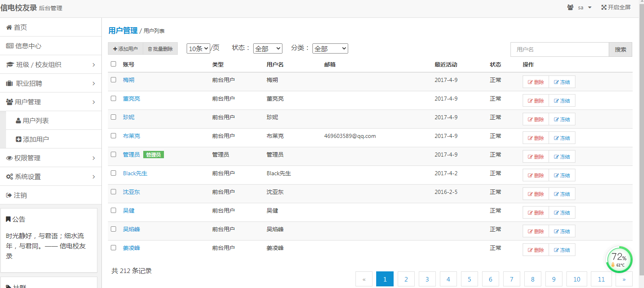This screenshot has width=644, height=288.
Task: Go to pagination page 10
Action: 577,279
